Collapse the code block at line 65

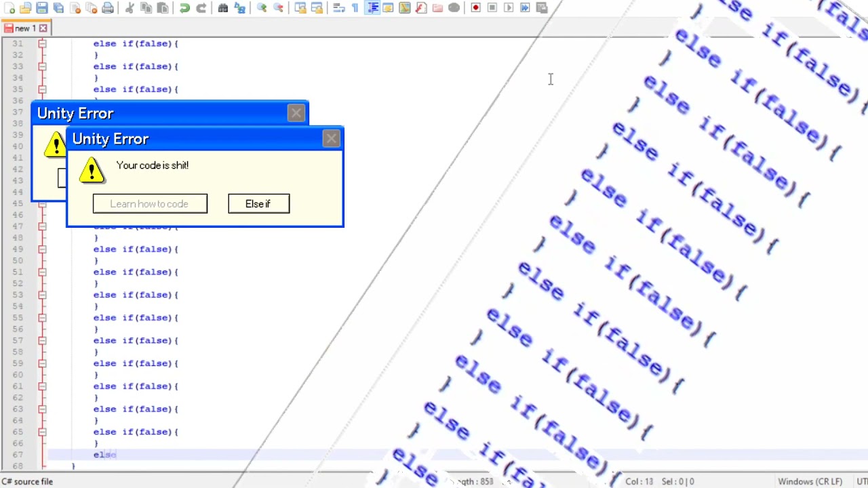coord(42,432)
